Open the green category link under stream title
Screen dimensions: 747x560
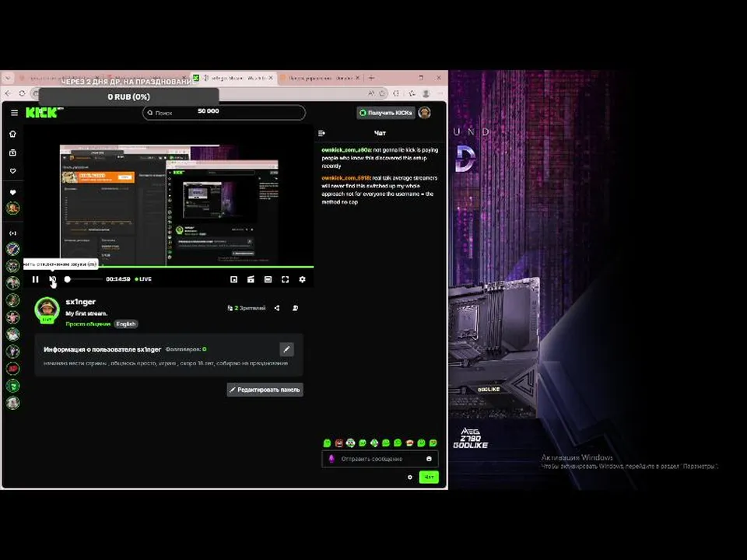88,324
